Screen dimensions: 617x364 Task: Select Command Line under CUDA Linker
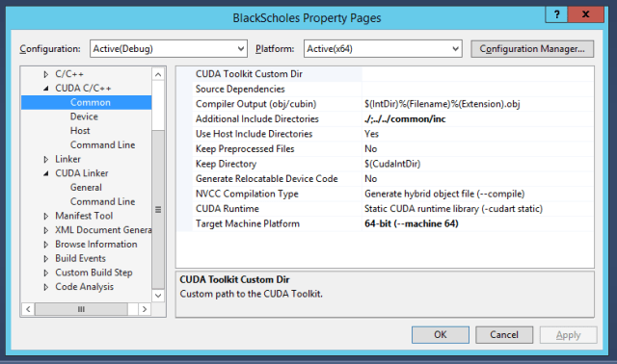pyautogui.click(x=102, y=201)
